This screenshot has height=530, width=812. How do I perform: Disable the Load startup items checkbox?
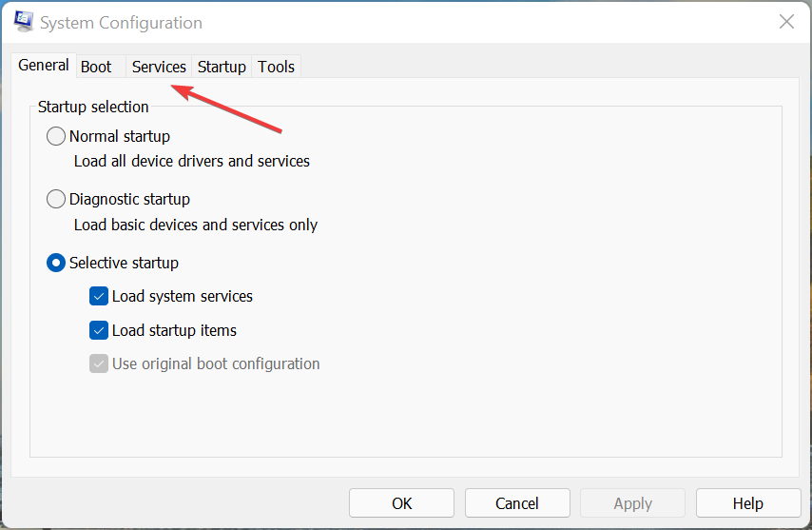[99, 330]
